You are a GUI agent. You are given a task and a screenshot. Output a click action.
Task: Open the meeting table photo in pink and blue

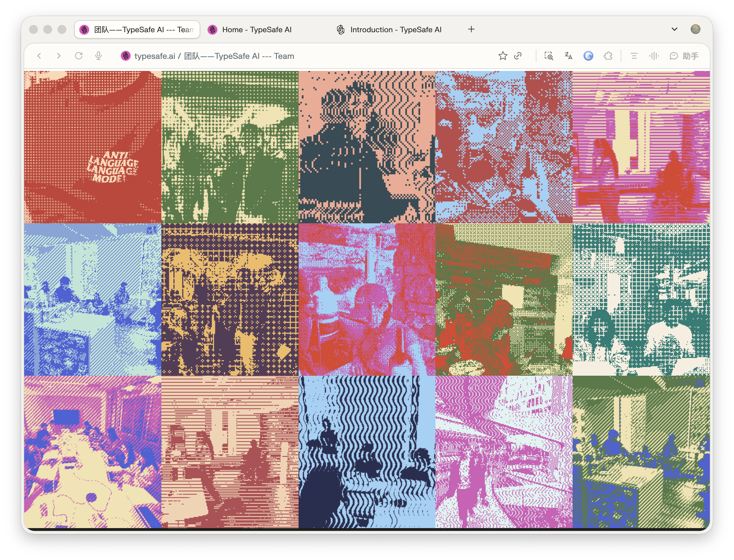pos(93,452)
